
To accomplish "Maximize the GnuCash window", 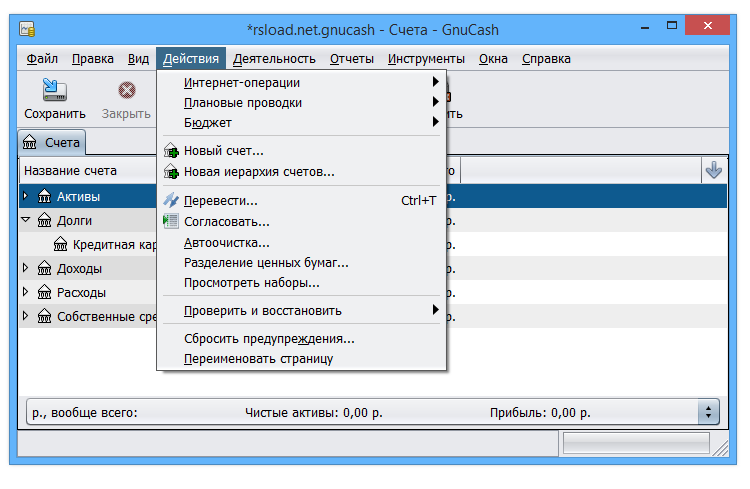I will pyautogui.click(x=672, y=25).
